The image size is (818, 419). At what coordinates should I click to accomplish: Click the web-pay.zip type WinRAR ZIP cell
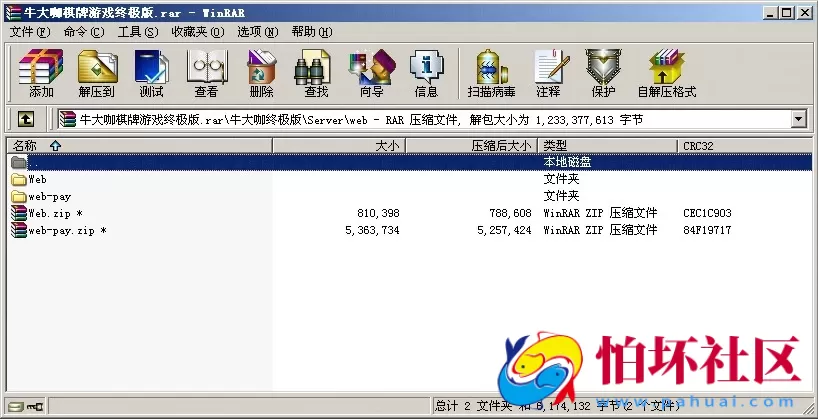[x=600, y=230]
